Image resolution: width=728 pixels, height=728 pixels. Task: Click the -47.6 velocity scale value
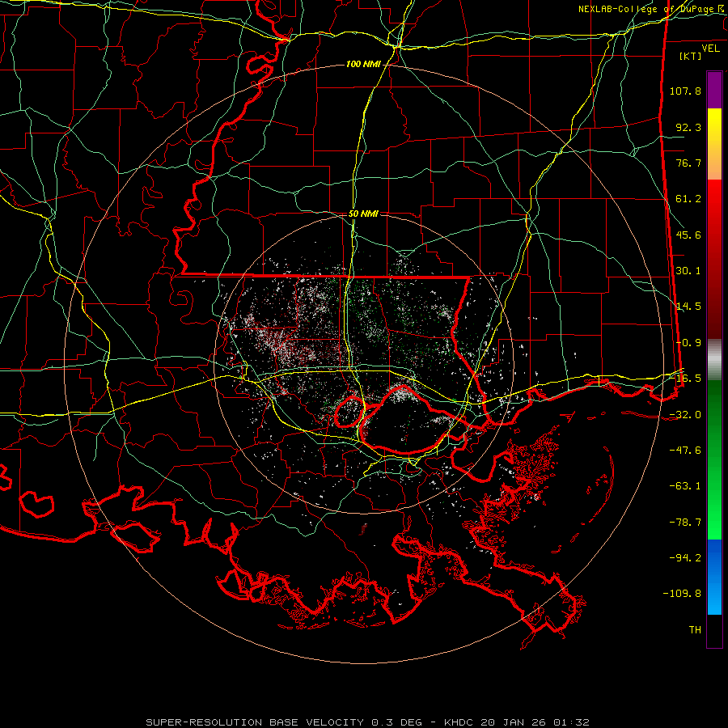685,451
